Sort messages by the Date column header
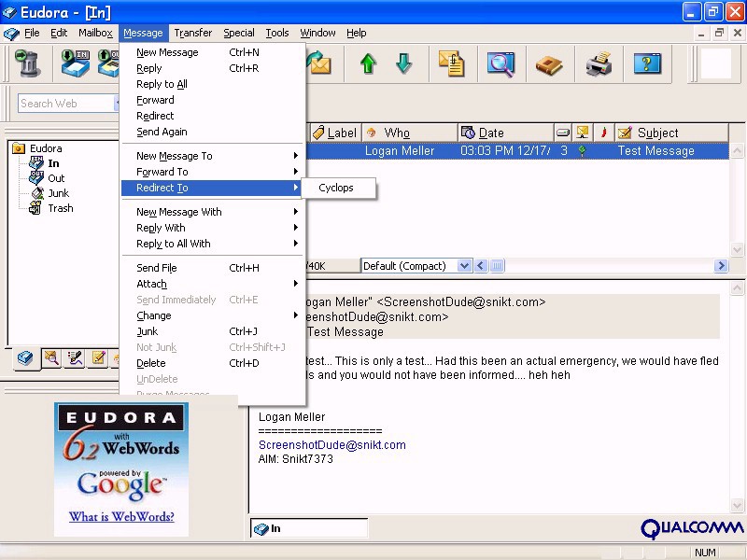The image size is (747, 560). 506,133
